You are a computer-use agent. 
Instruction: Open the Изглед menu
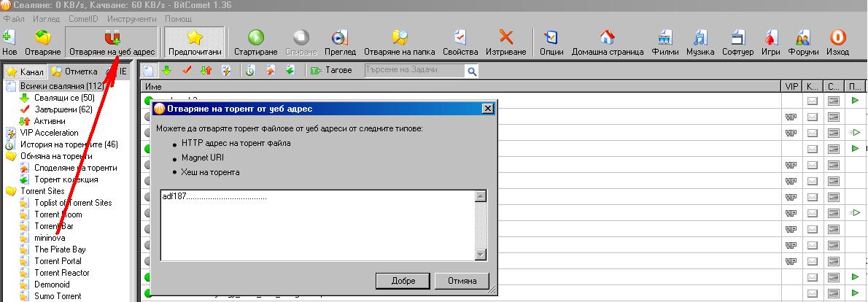coord(46,19)
